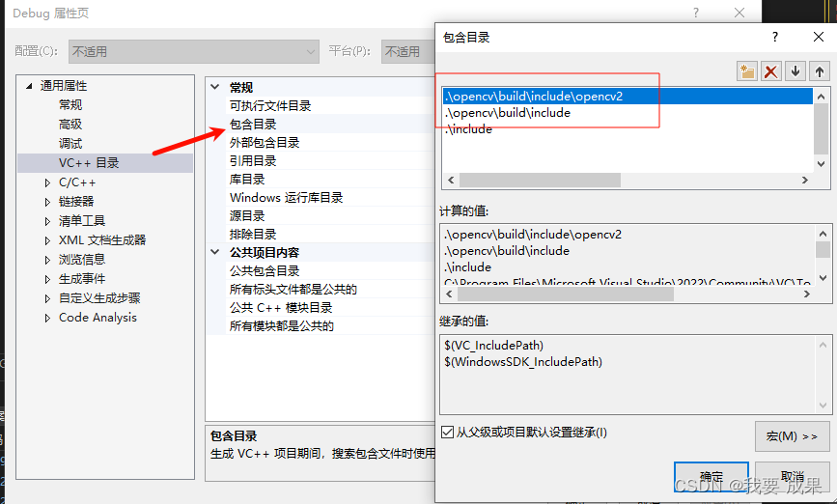The image size is (837, 504).
Task: Click $(WindowsSDK_IncludePath) inherited value
Action: pyautogui.click(x=523, y=362)
